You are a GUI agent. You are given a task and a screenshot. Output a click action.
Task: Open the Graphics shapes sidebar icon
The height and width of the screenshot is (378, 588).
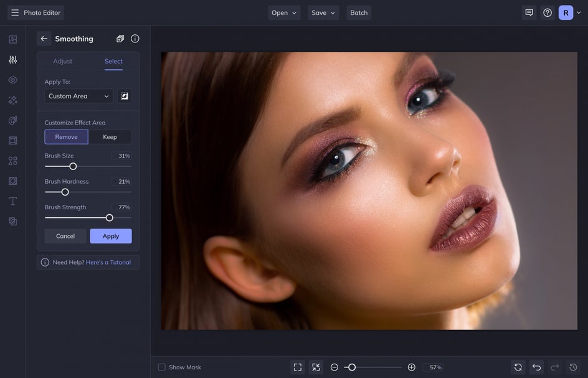12,161
